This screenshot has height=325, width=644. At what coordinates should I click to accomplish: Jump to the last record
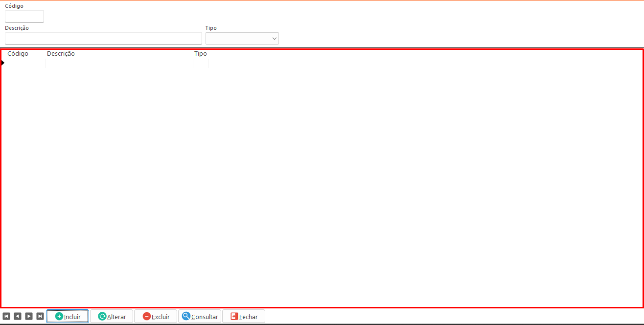[40, 316]
